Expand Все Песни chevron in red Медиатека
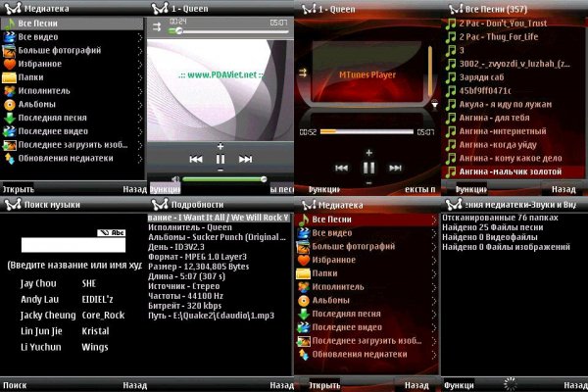The height and width of the screenshot is (392, 588). (x=434, y=220)
